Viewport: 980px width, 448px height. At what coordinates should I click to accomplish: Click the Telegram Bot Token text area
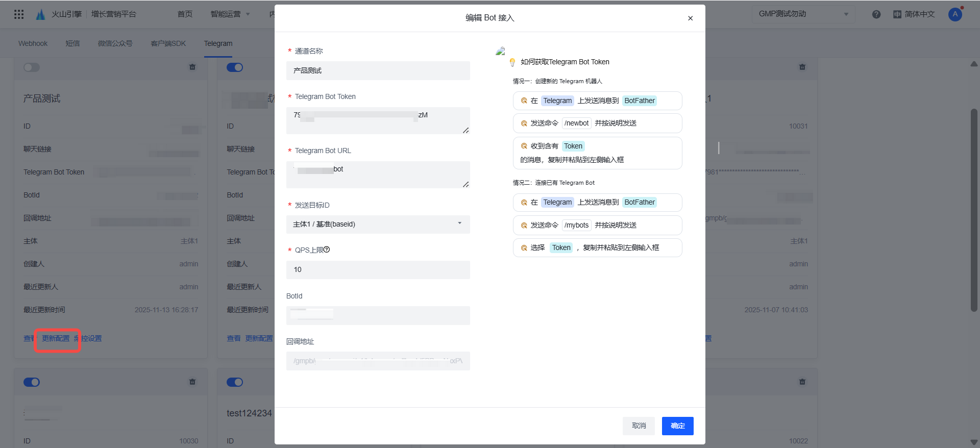tap(378, 120)
